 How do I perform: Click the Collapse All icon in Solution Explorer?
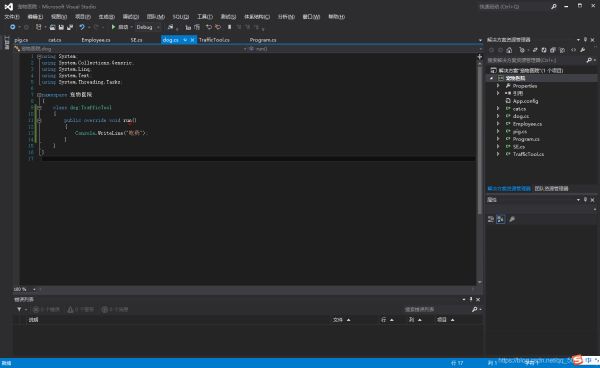553,50
